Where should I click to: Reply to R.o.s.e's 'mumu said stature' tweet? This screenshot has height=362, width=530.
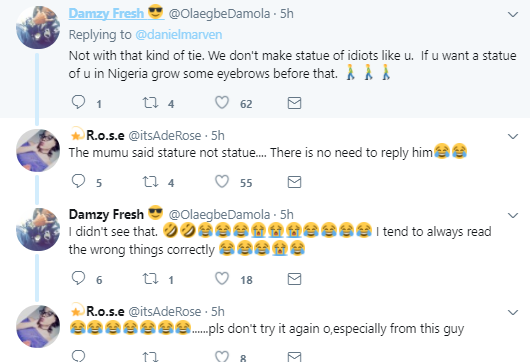pos(78,181)
